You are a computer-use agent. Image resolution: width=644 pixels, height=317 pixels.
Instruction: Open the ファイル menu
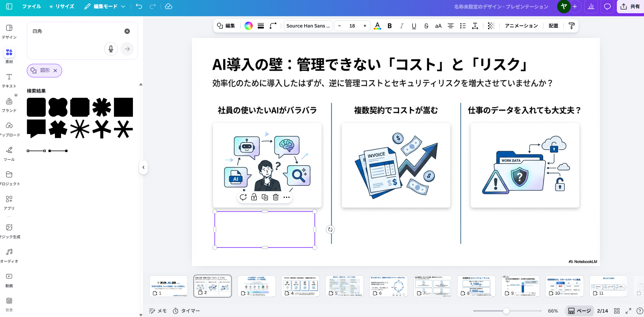tap(32, 6)
